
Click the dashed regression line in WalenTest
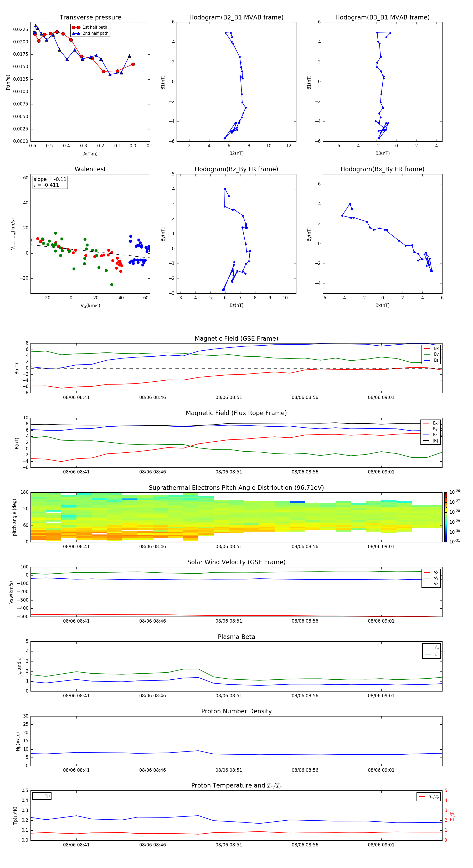pyautogui.click(x=90, y=251)
